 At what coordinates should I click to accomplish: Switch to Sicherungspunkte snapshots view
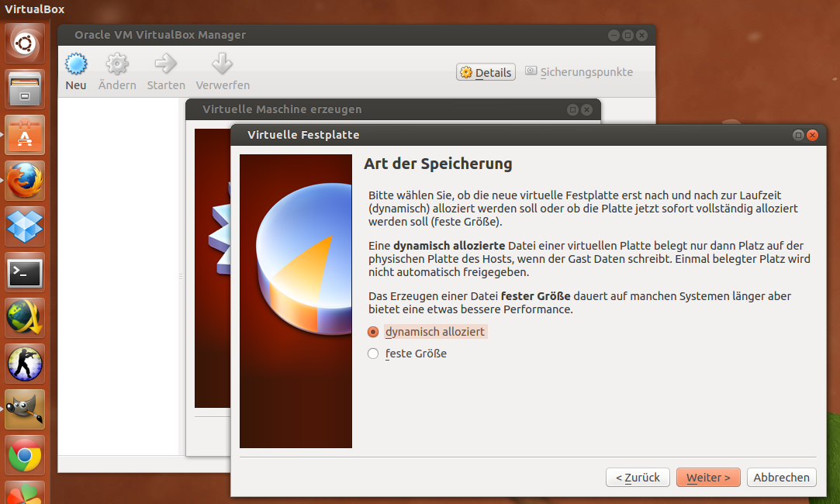click(x=579, y=72)
